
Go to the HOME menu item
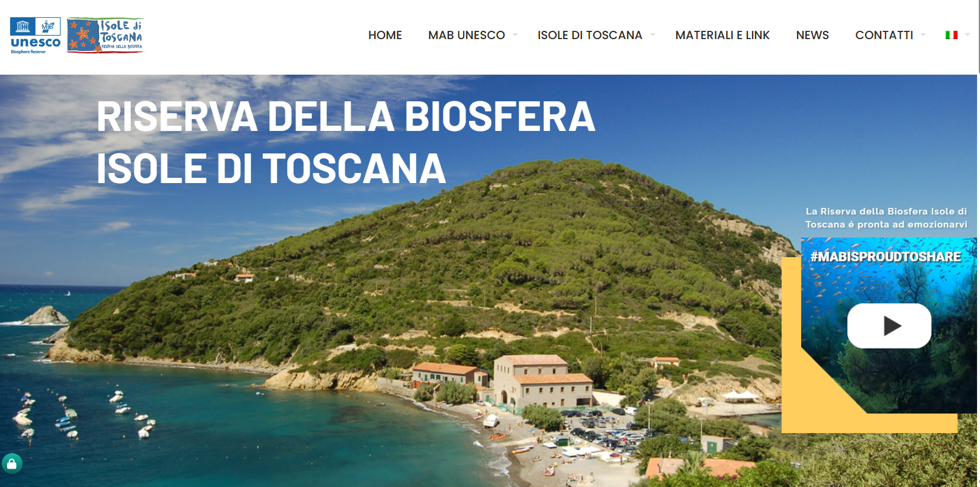pyautogui.click(x=385, y=35)
